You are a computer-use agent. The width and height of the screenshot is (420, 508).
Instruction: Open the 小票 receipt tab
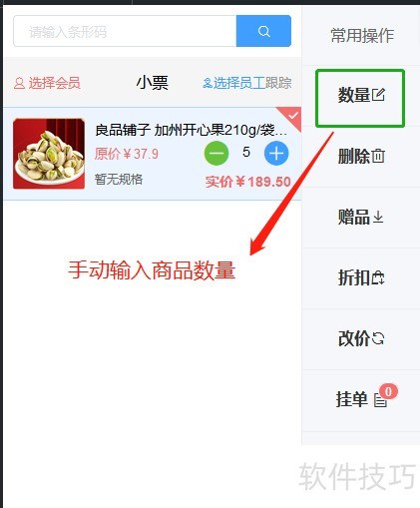coord(153,83)
